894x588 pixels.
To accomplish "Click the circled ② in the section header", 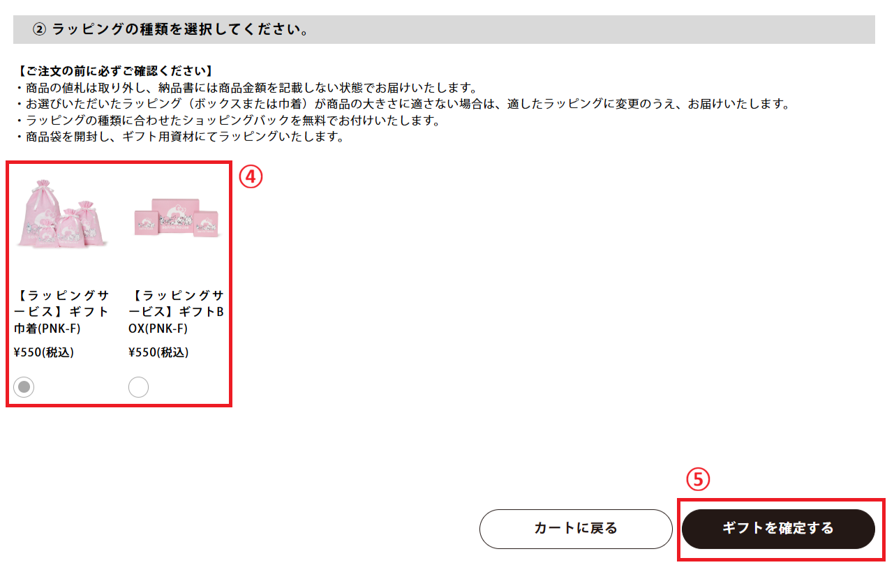I will 39,30.
